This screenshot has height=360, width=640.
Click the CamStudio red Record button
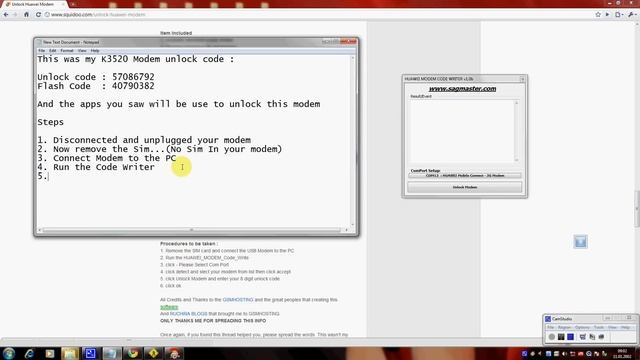[x=552, y=337]
